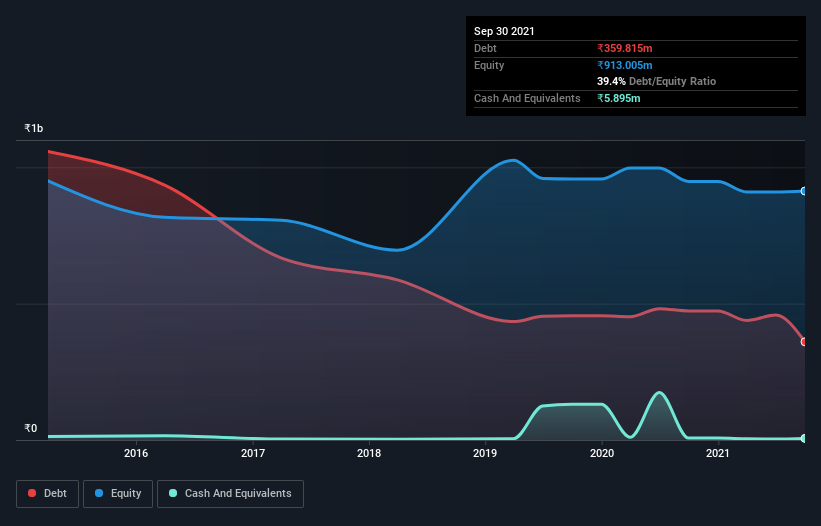
Task: Toggle the Debt legend button
Action: pos(48,494)
